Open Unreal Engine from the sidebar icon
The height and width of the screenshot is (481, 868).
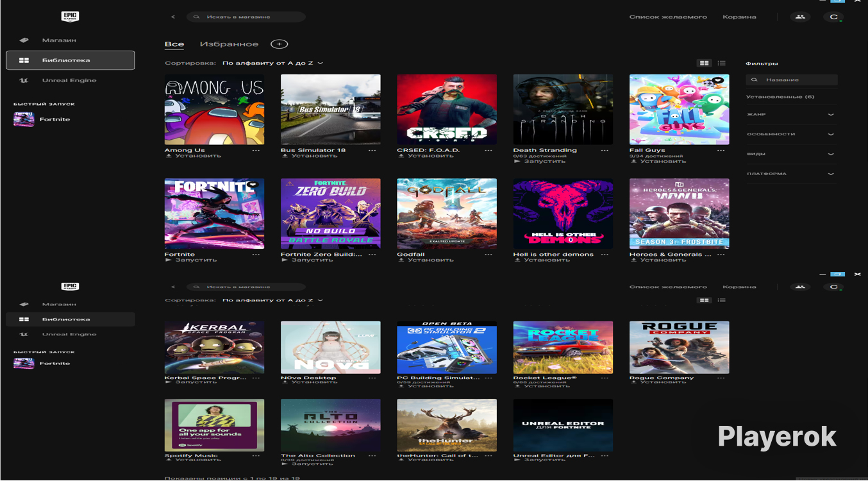point(24,80)
